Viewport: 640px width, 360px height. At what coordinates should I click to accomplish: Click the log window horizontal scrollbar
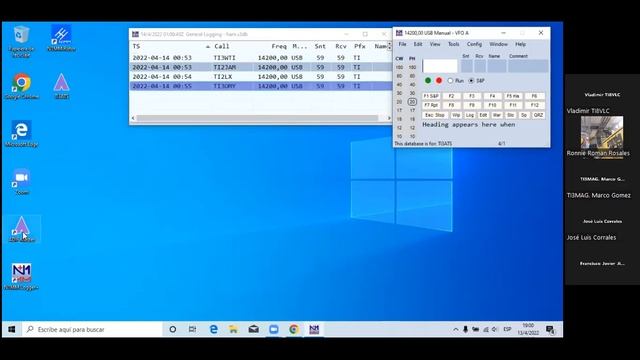(257, 118)
